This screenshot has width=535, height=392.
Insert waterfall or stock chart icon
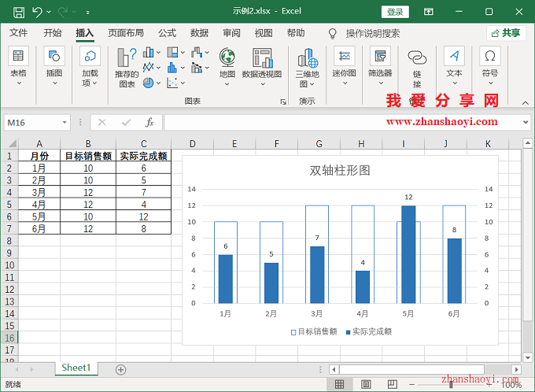(197, 52)
